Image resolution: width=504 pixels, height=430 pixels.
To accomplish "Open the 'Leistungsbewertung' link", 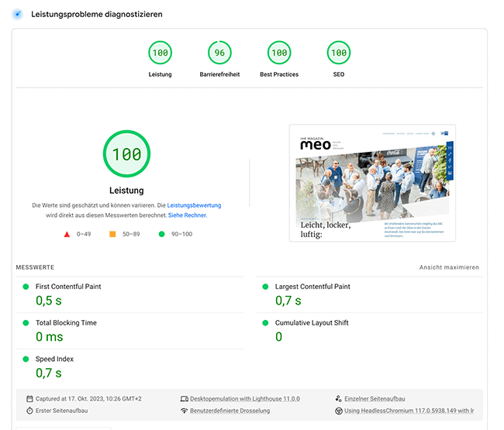I will pyautogui.click(x=194, y=205).
